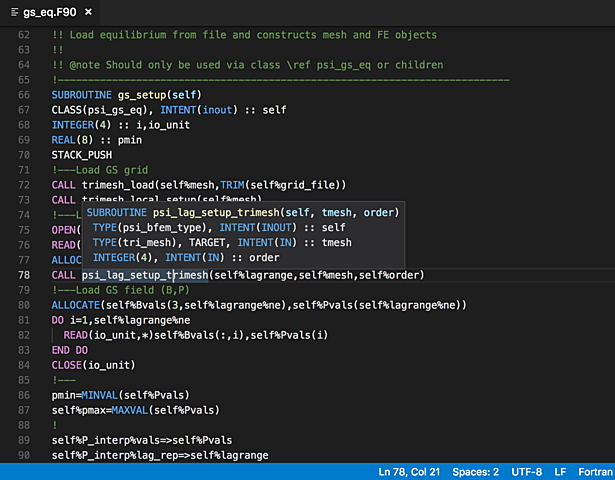Click the SUBROUTINE signature in the hover tooltip
The image size is (615, 480).
243,213
